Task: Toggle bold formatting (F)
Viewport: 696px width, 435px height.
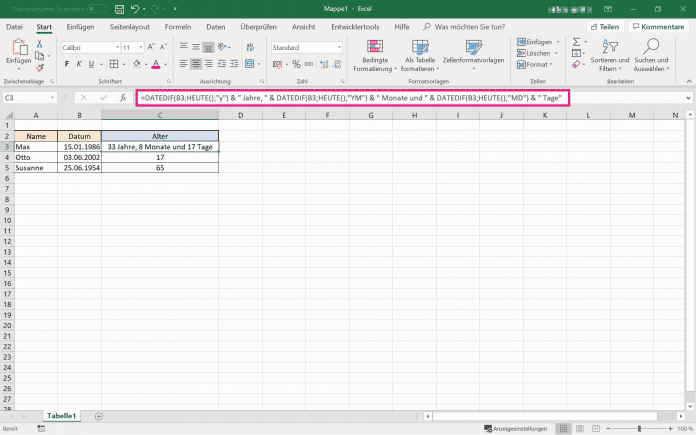Action: (67, 64)
